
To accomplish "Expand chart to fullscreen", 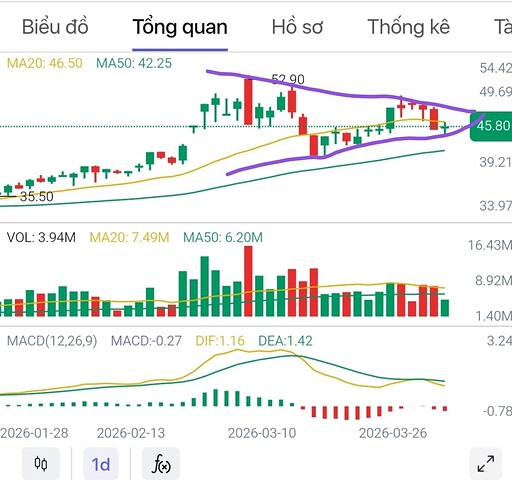I will pos(486,464).
